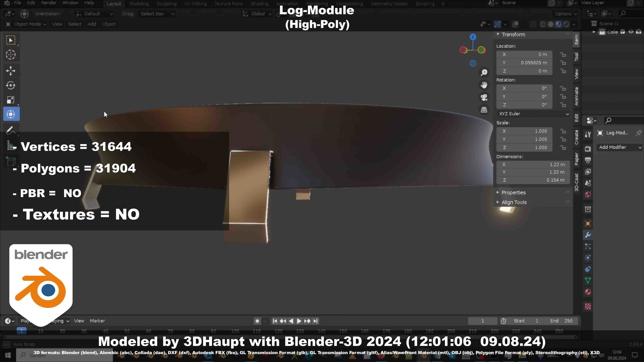Toggle Collection render camera icon
644x362 pixels.
[639, 32]
